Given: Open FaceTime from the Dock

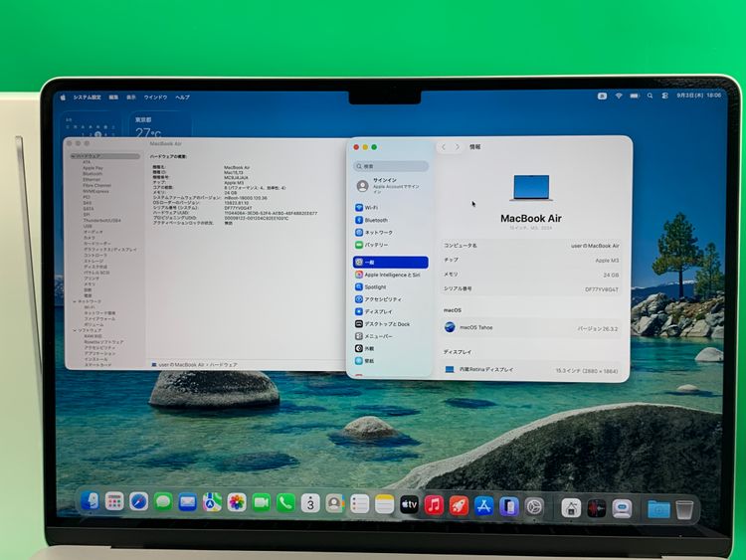Looking at the screenshot, I should tap(262, 503).
